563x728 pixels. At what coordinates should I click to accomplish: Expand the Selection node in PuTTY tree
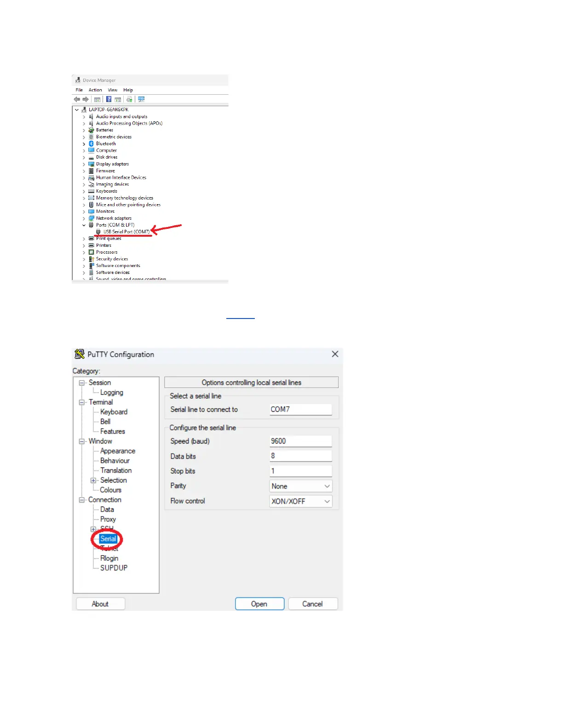click(93, 480)
